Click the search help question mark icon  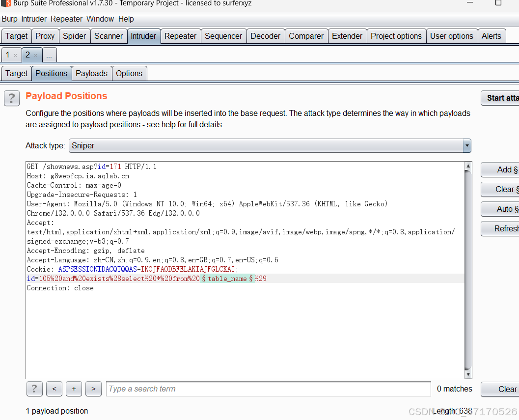coord(34,389)
